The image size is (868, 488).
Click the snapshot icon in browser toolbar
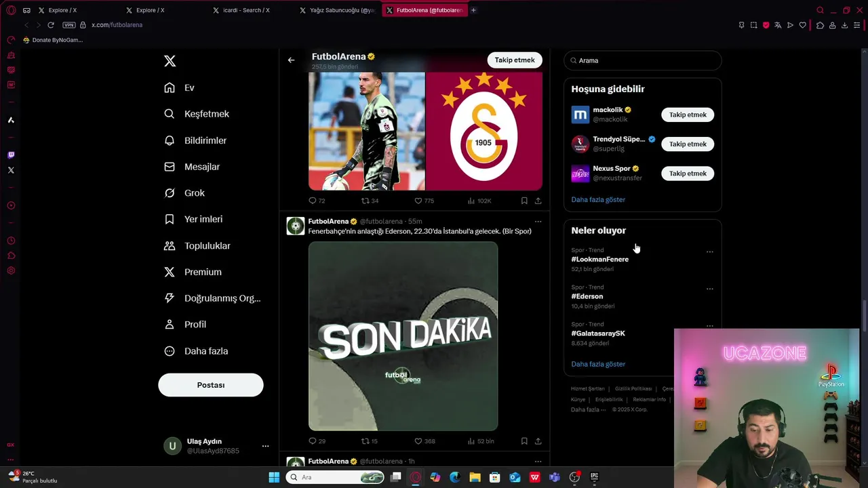pyautogui.click(x=753, y=25)
